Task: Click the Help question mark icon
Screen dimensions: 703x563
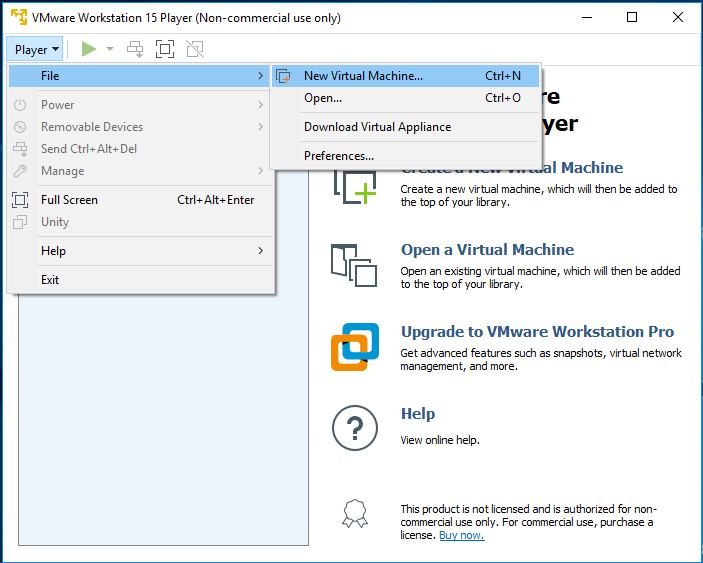Action: click(x=355, y=428)
